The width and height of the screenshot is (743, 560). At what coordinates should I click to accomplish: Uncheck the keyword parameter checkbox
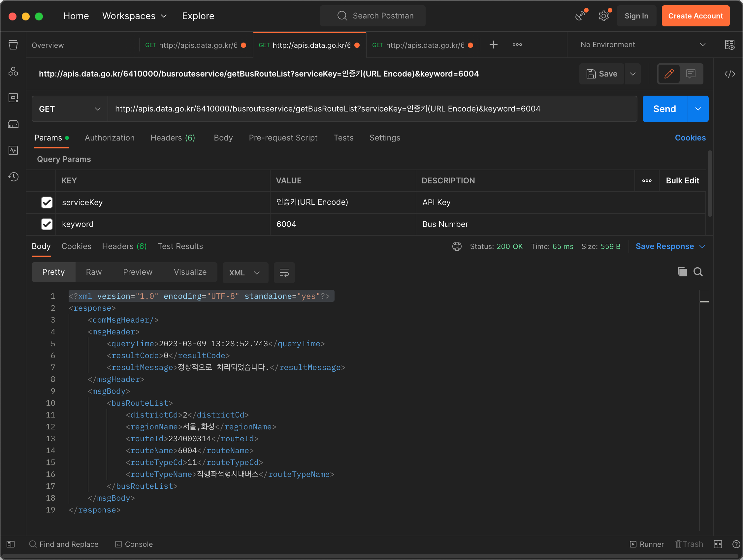pyautogui.click(x=47, y=224)
